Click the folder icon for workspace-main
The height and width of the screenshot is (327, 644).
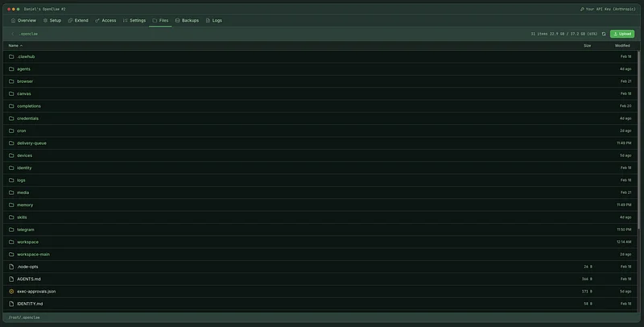coord(11,255)
